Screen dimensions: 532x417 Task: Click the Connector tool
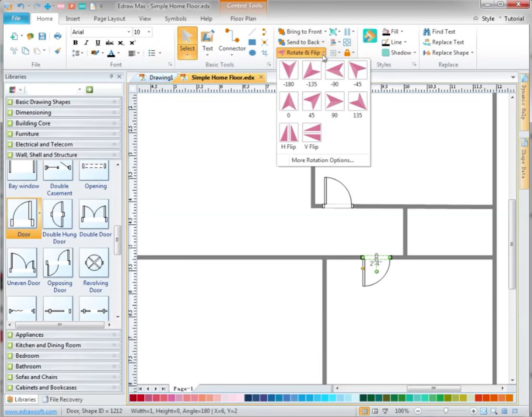pos(232,41)
